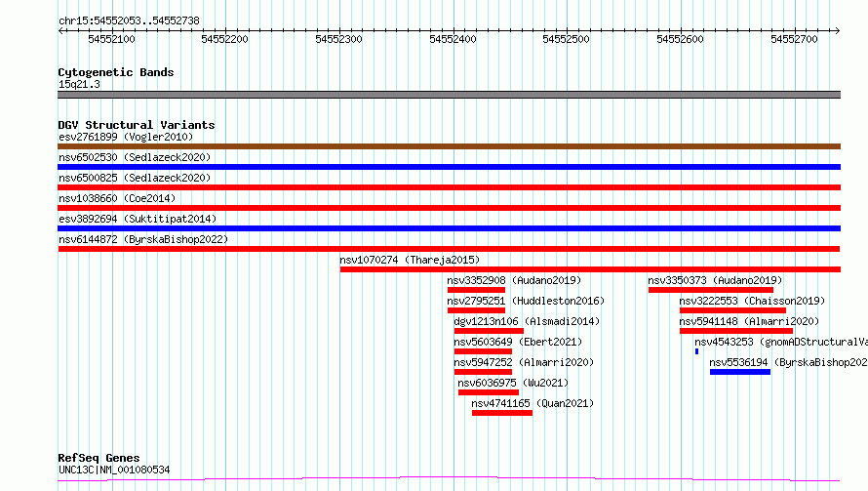Image resolution: width=868 pixels, height=491 pixels.
Task: Select nsv2795251 (Huddleston2016) label
Action: click(526, 301)
